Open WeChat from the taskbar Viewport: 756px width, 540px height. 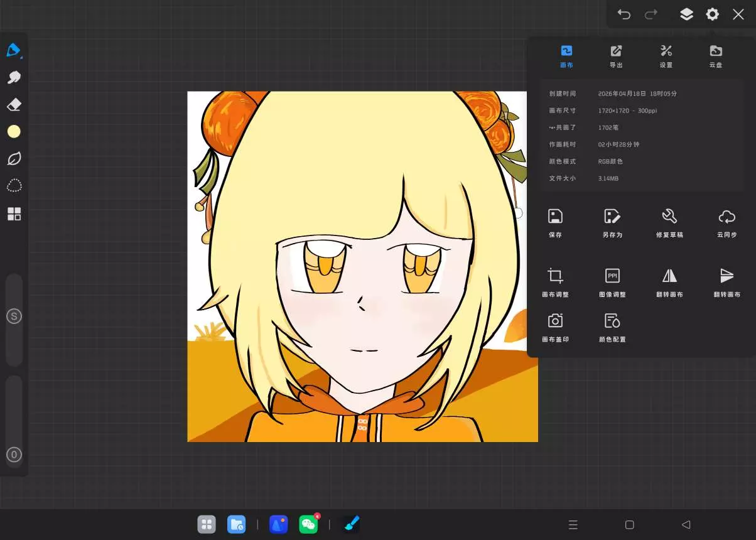pos(308,524)
